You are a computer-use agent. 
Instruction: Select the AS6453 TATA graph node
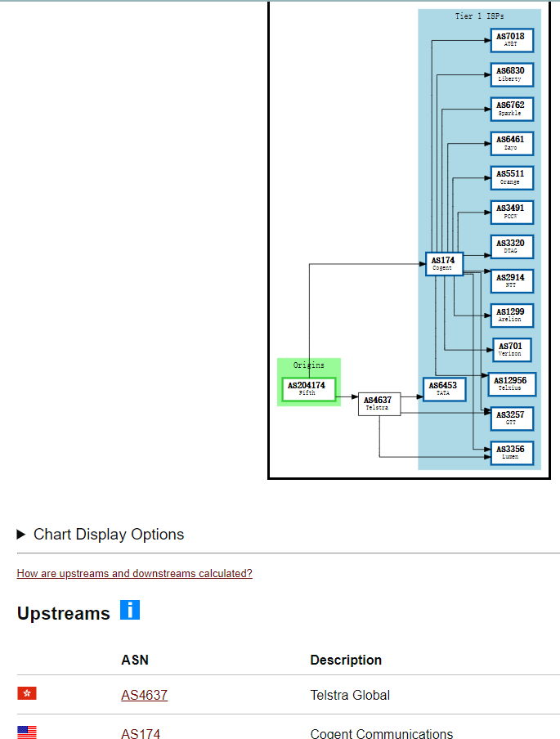444,389
